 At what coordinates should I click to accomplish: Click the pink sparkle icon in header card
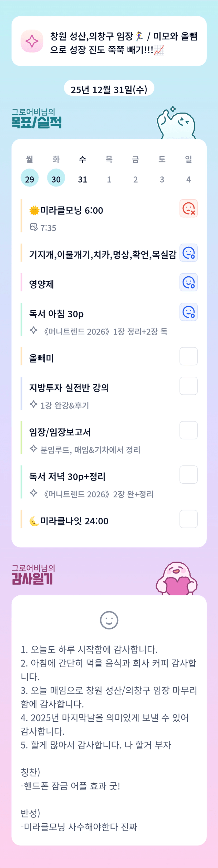32,41
